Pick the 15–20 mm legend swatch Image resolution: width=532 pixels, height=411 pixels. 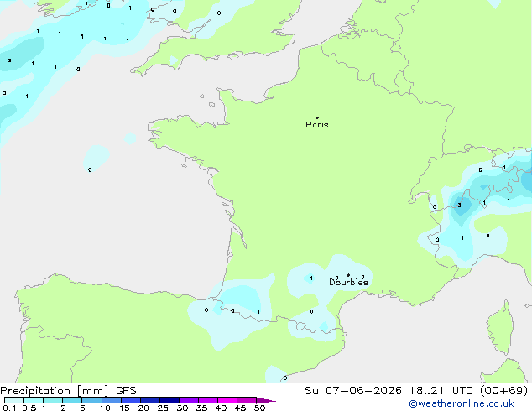click(131, 400)
